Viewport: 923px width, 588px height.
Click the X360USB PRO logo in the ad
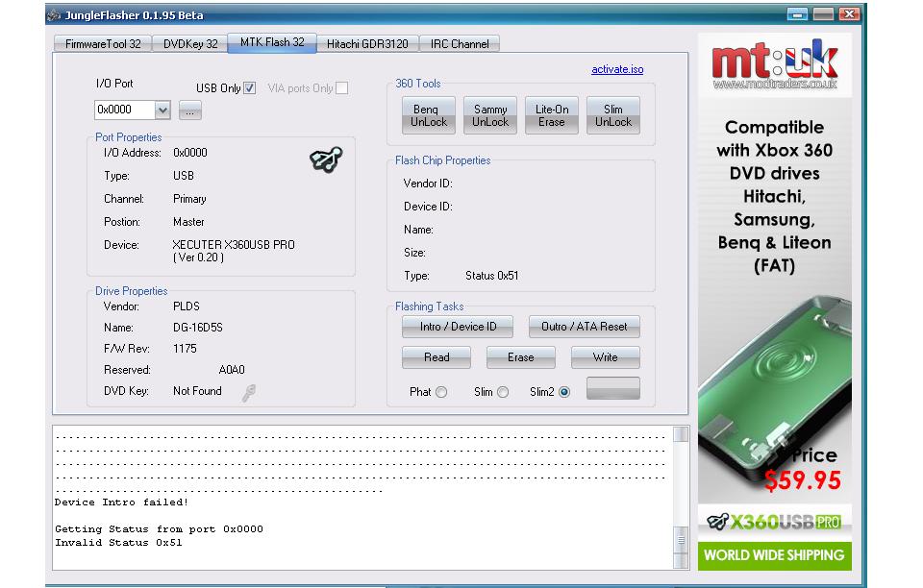(x=775, y=522)
